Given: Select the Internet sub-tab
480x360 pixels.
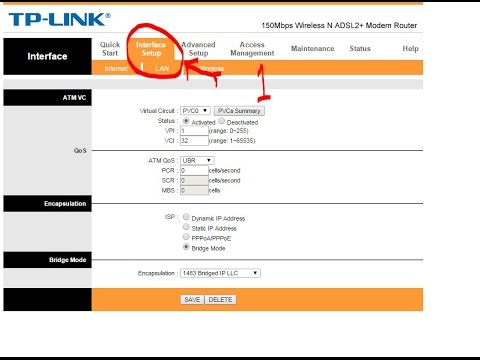Looking at the screenshot, I should click(116, 68).
